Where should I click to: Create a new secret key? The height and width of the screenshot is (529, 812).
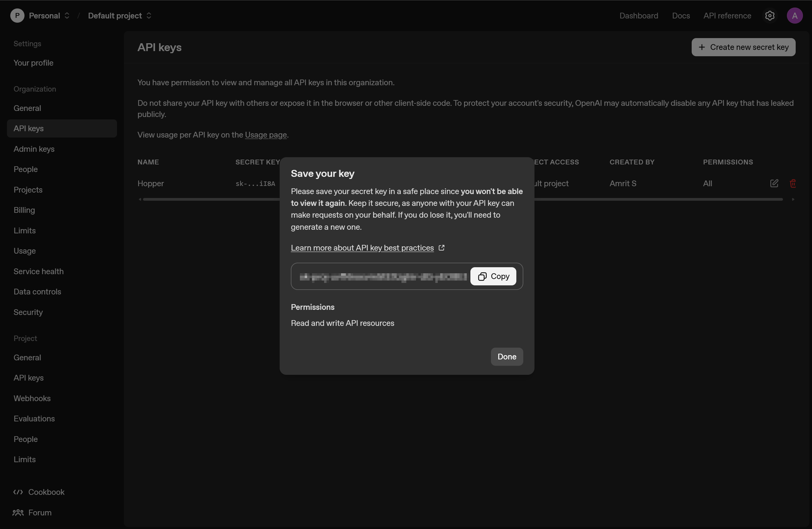pyautogui.click(x=743, y=47)
